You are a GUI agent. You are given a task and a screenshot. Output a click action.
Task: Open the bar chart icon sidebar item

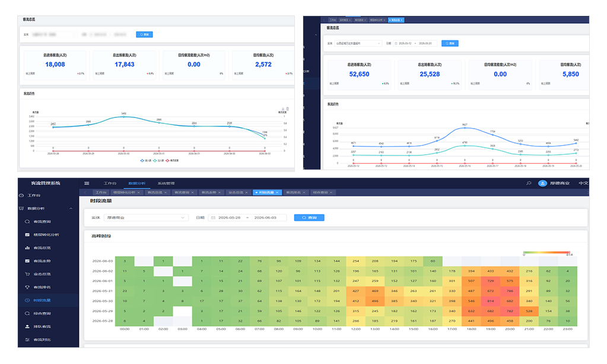coord(38,248)
